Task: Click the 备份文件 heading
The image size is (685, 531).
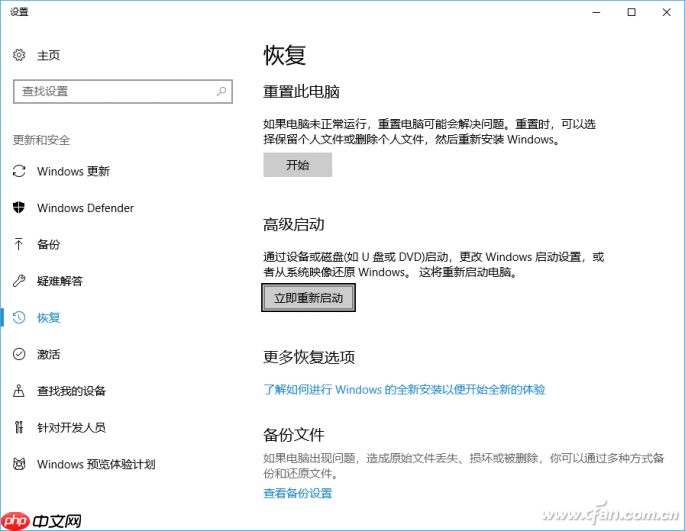Action: point(294,435)
